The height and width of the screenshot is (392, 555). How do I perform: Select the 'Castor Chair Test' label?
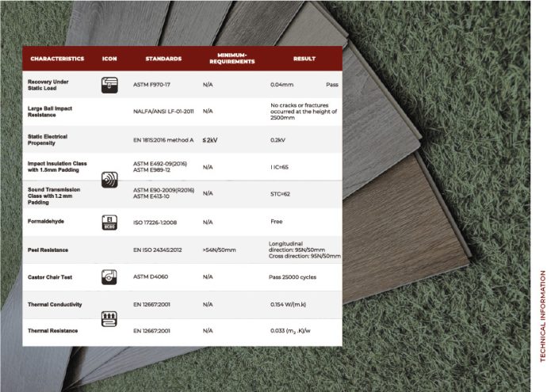[50, 277]
